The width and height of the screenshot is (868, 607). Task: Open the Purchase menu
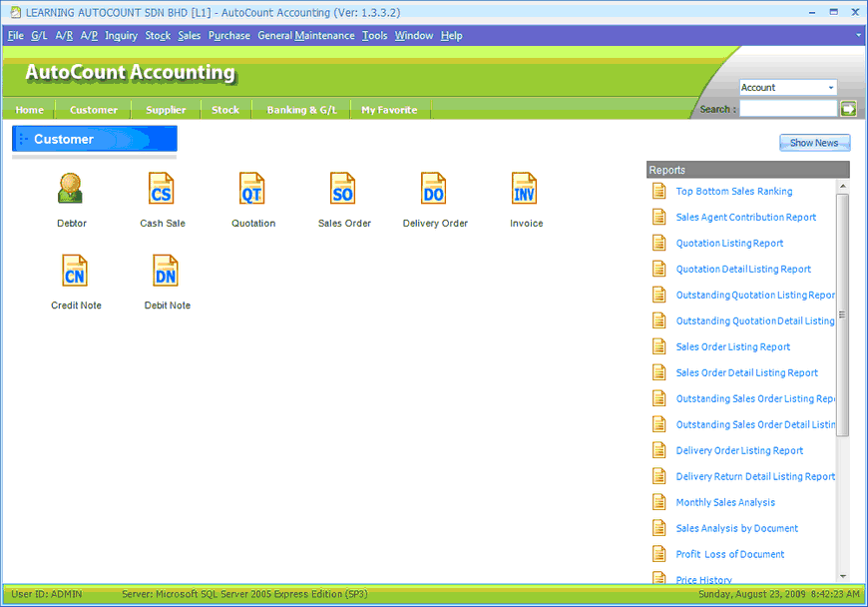[229, 36]
